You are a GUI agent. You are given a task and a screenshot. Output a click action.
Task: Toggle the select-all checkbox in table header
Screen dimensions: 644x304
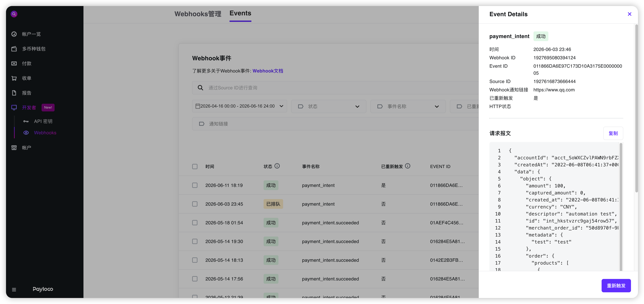[x=195, y=166]
